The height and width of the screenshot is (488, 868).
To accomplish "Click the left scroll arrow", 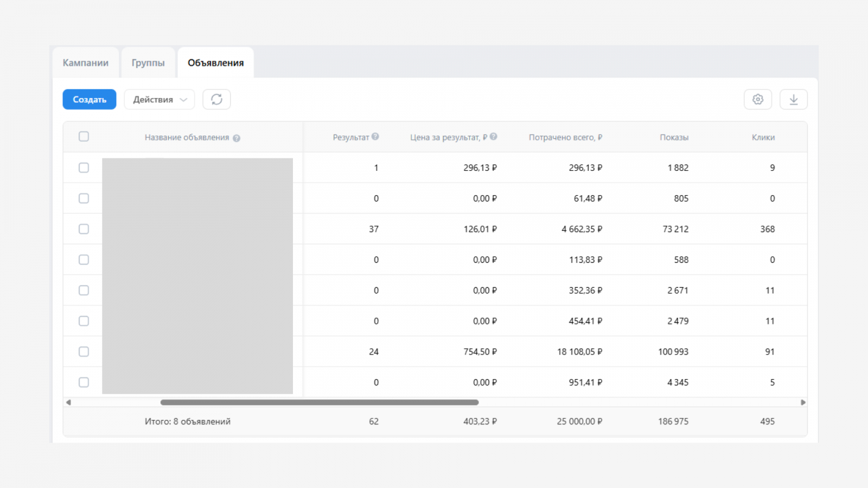I will tap(68, 402).
